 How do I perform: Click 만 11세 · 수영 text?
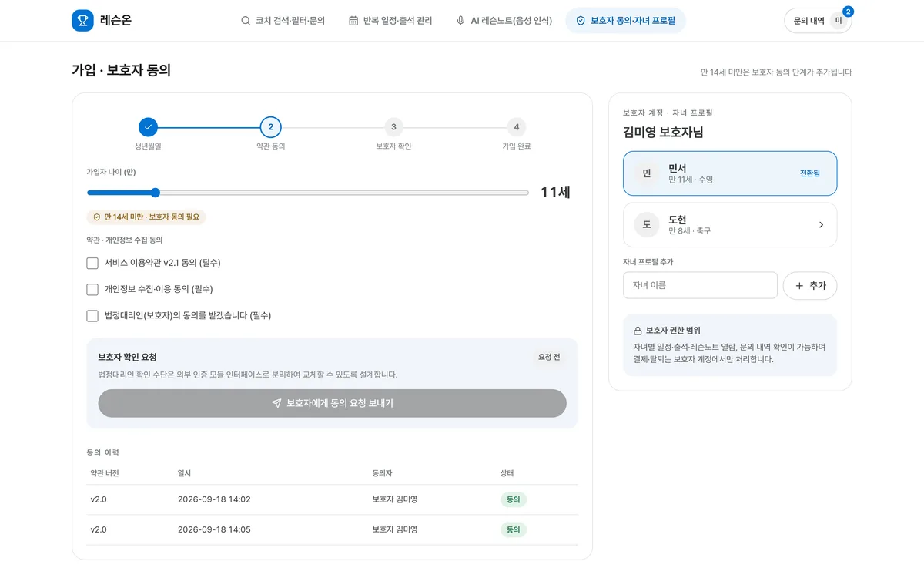coord(691,180)
